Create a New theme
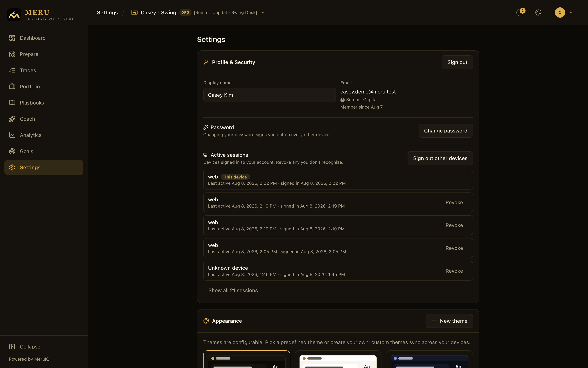 (x=449, y=321)
